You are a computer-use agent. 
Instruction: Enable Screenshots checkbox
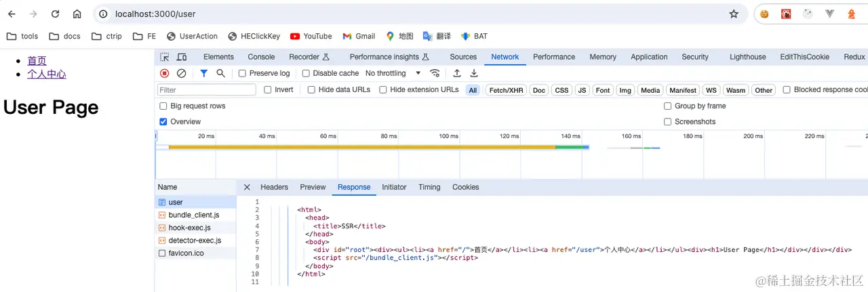[668, 122]
